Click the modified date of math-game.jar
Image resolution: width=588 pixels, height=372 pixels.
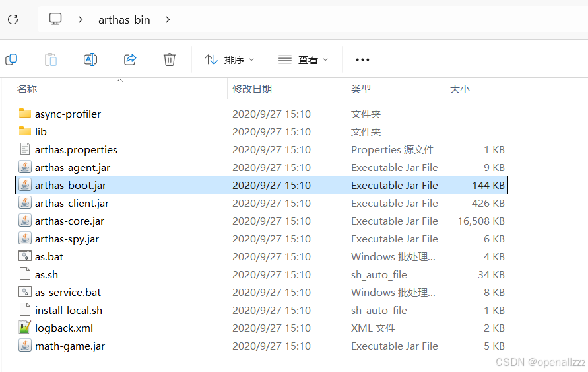click(271, 346)
